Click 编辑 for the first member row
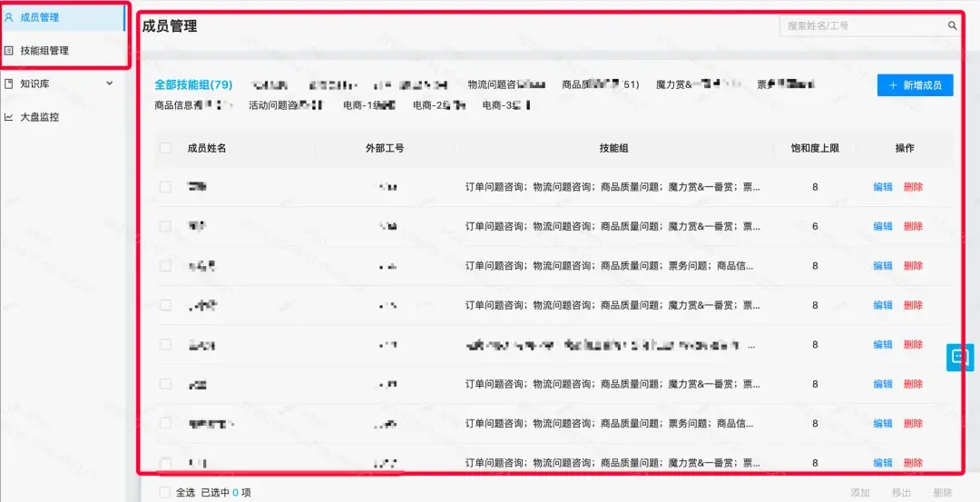This screenshot has height=502, width=980. pos(883,186)
